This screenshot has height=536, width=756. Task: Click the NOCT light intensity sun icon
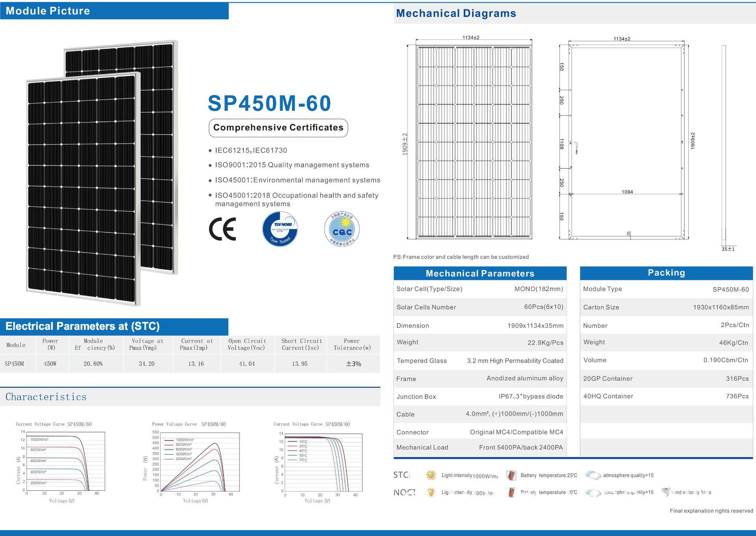tap(431, 492)
